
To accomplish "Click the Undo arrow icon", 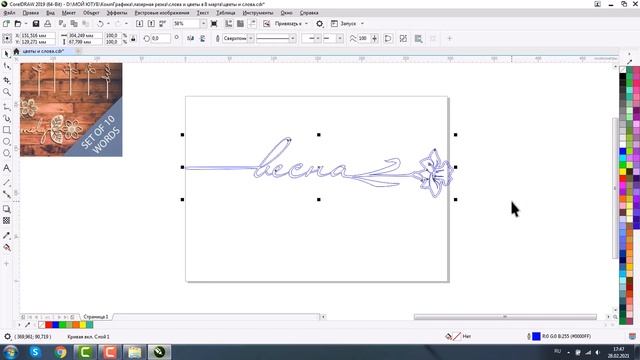I will tap(100, 24).
